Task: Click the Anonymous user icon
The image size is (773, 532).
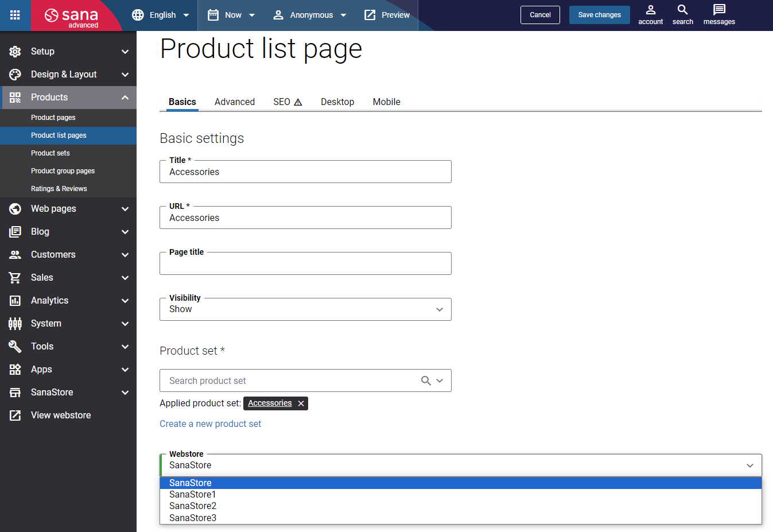Action: click(x=278, y=15)
